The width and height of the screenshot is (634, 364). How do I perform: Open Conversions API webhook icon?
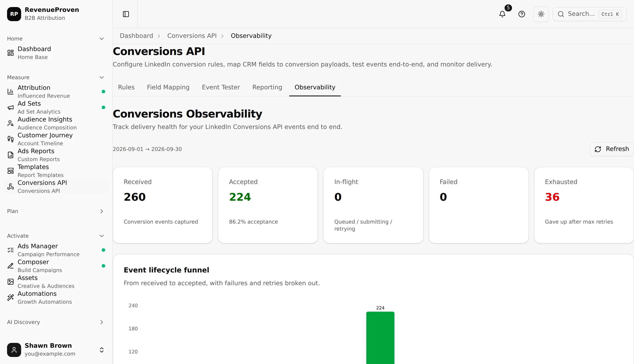tap(11, 186)
